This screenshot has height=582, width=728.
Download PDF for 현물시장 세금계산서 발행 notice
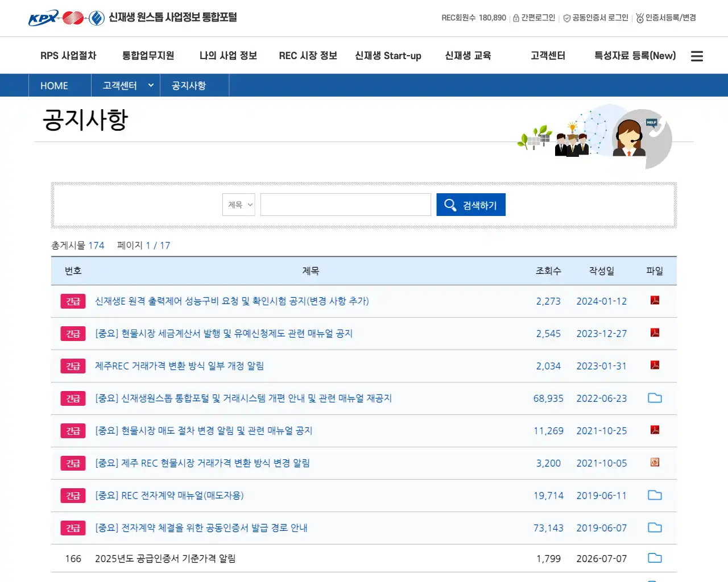pyautogui.click(x=655, y=332)
